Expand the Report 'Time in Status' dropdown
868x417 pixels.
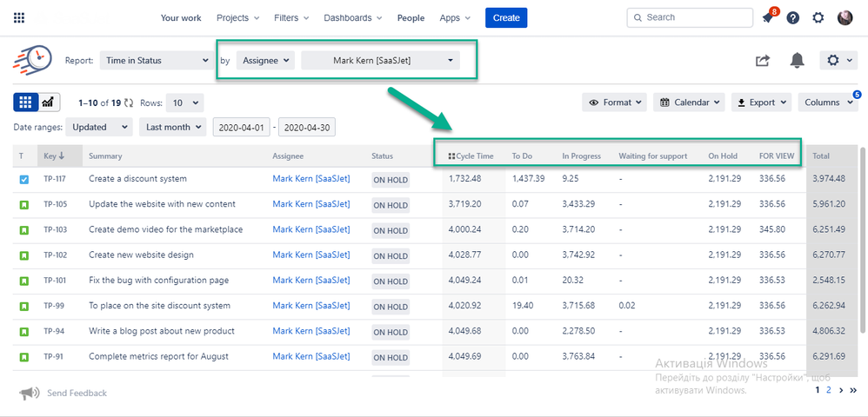coord(157,61)
